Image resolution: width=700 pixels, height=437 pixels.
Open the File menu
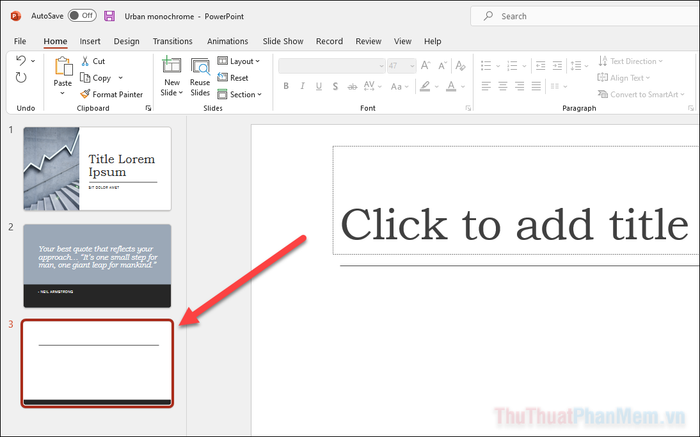pyautogui.click(x=20, y=41)
